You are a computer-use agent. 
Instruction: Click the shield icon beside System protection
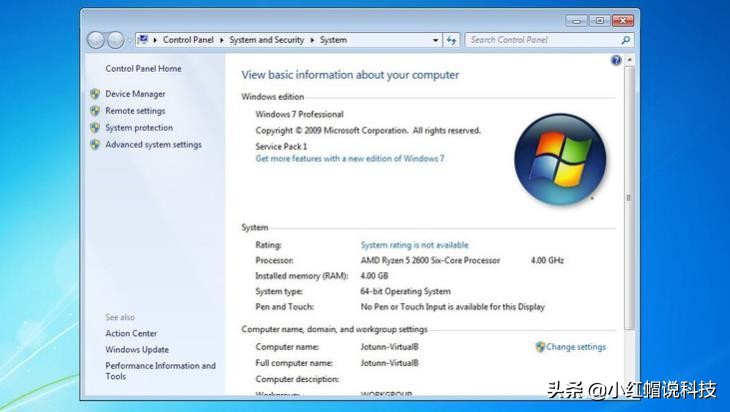(95, 128)
